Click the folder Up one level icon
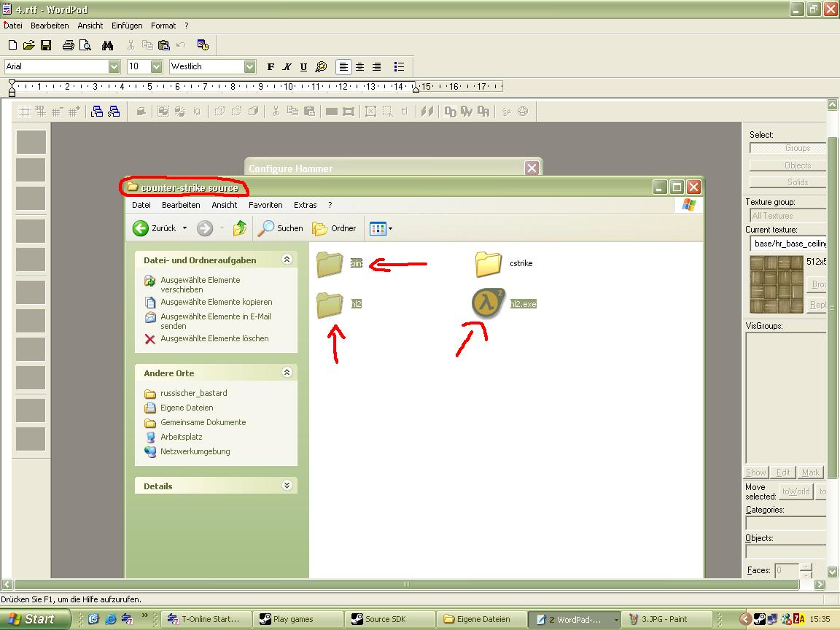 click(239, 228)
